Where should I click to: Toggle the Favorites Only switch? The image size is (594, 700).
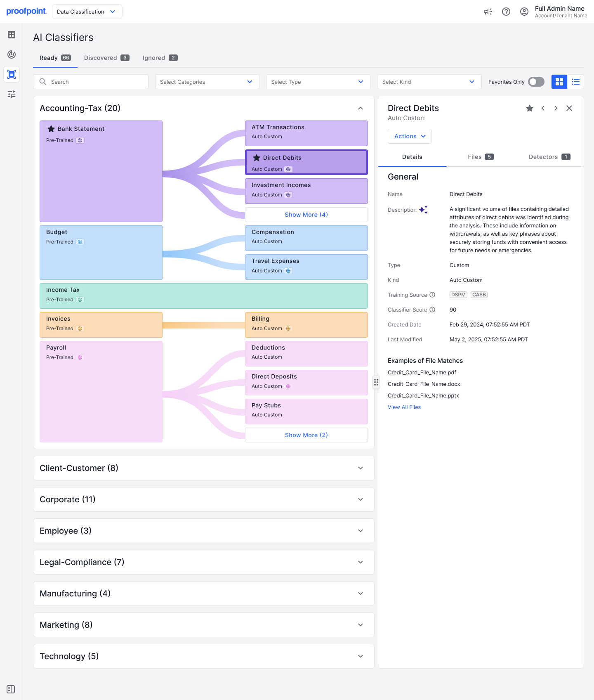(536, 82)
